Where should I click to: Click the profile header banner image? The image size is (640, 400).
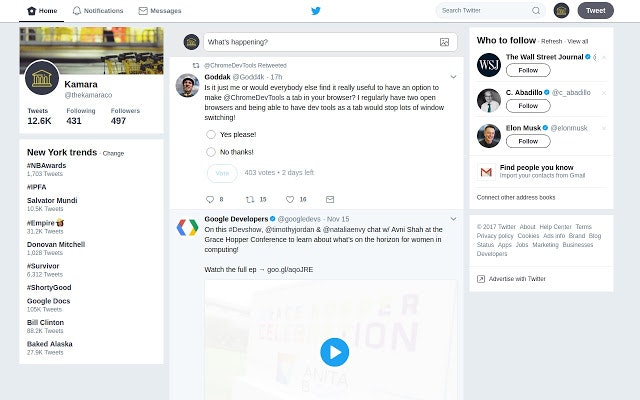[x=91, y=51]
